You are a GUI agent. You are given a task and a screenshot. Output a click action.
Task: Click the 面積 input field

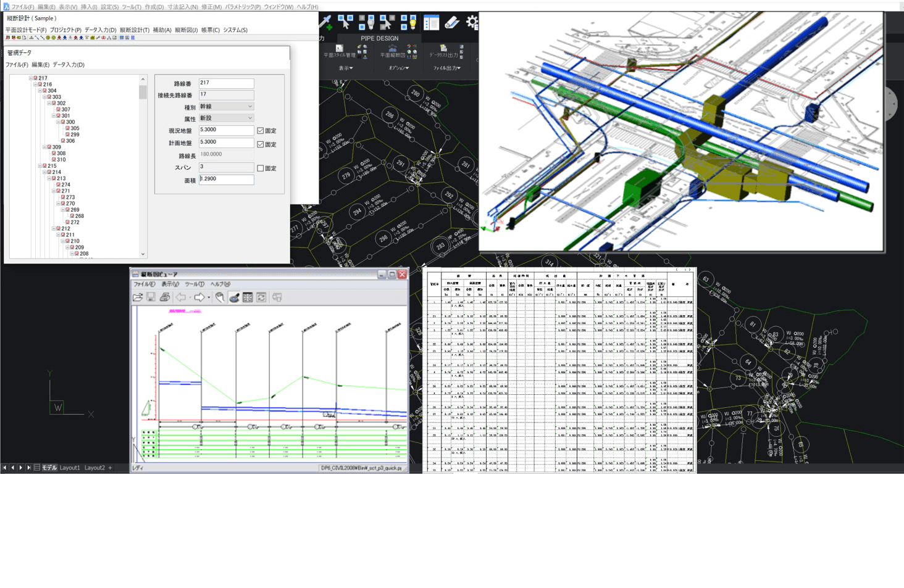click(x=226, y=180)
